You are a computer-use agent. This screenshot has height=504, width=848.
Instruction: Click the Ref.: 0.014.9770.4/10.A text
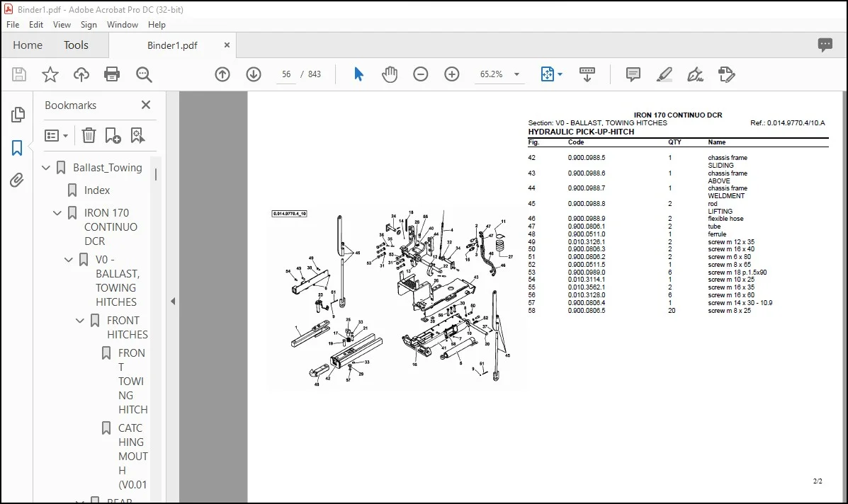pos(788,123)
